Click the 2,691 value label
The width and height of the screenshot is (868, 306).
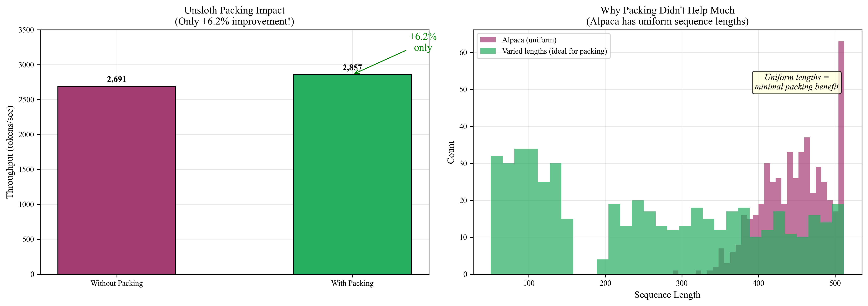(117, 79)
